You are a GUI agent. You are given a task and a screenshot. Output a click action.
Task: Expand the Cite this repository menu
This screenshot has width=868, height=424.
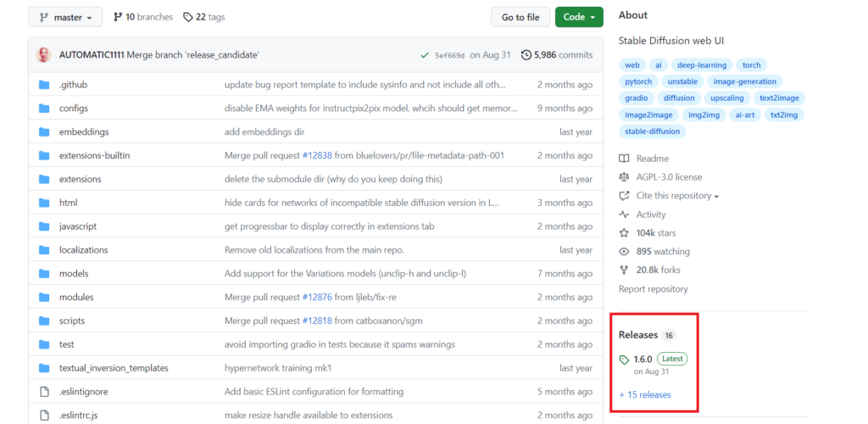(x=677, y=196)
